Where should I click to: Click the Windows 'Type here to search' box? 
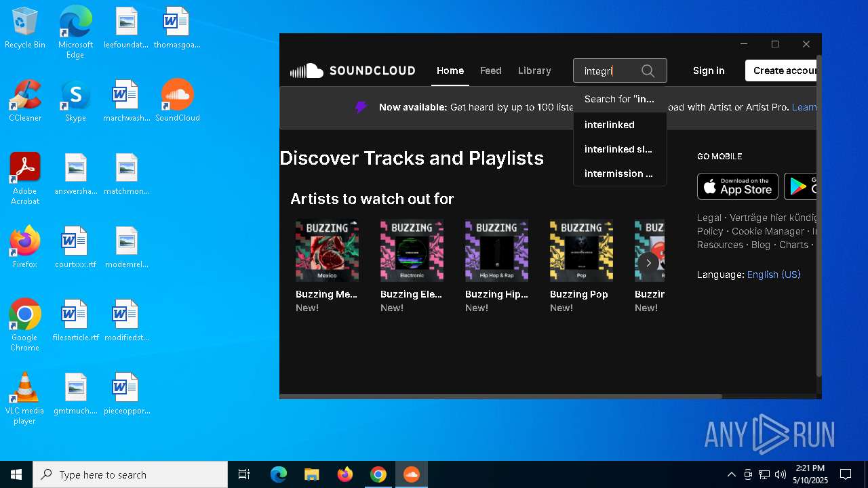(130, 474)
